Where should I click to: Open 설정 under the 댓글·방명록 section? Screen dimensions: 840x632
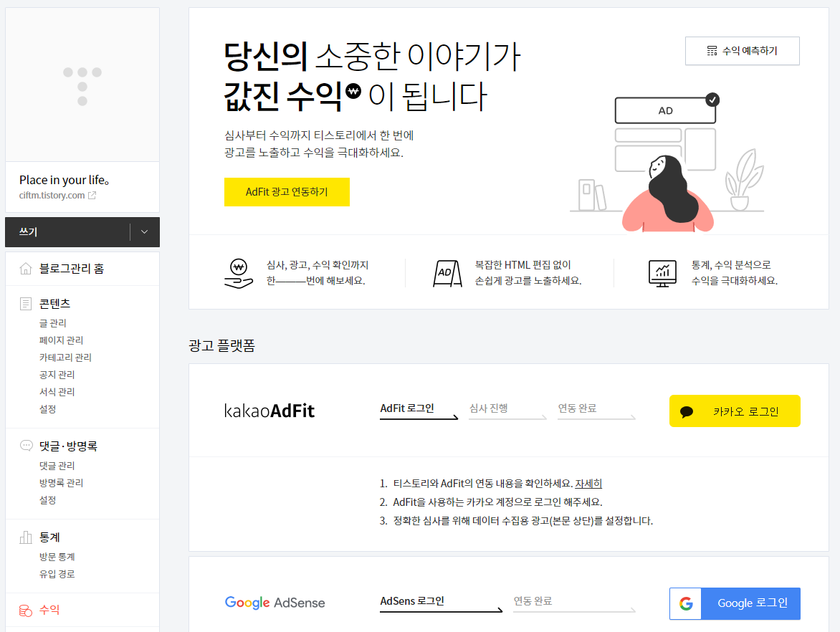[x=48, y=499]
